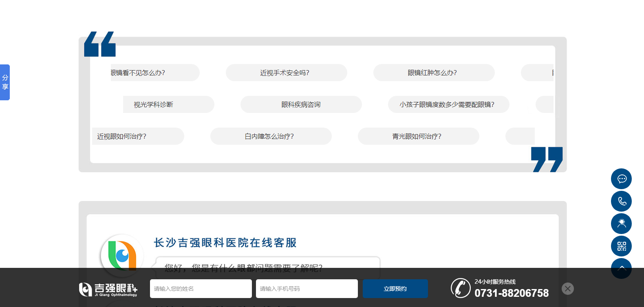Choose the 眼科疾病咨询 topic
This screenshot has height=307, width=644.
point(301,104)
